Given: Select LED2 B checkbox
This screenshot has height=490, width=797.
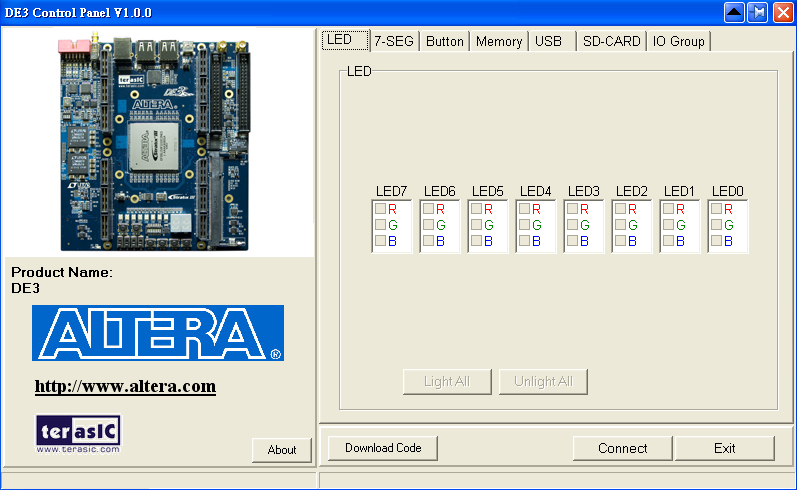Looking at the screenshot, I should coord(620,240).
